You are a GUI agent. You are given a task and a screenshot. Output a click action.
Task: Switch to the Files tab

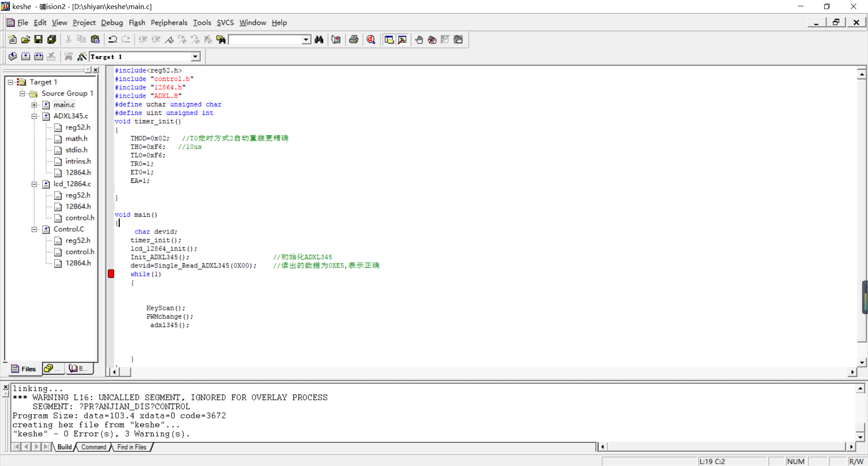click(x=24, y=369)
